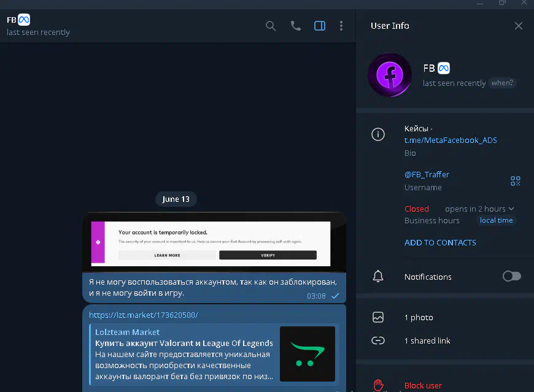
Task: Open the lzt.market/173620500 link
Action: coord(144,315)
